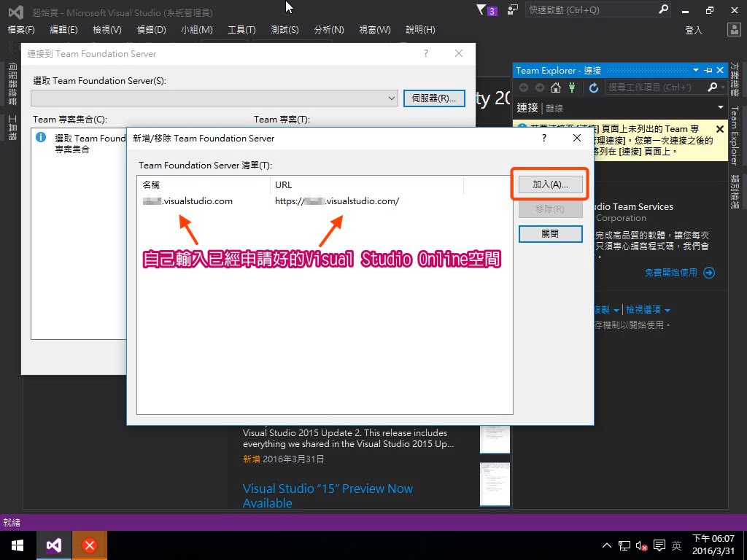Open the 複製 dropdown in Team Explorer
Screen dimensions: 747x560
click(x=606, y=310)
